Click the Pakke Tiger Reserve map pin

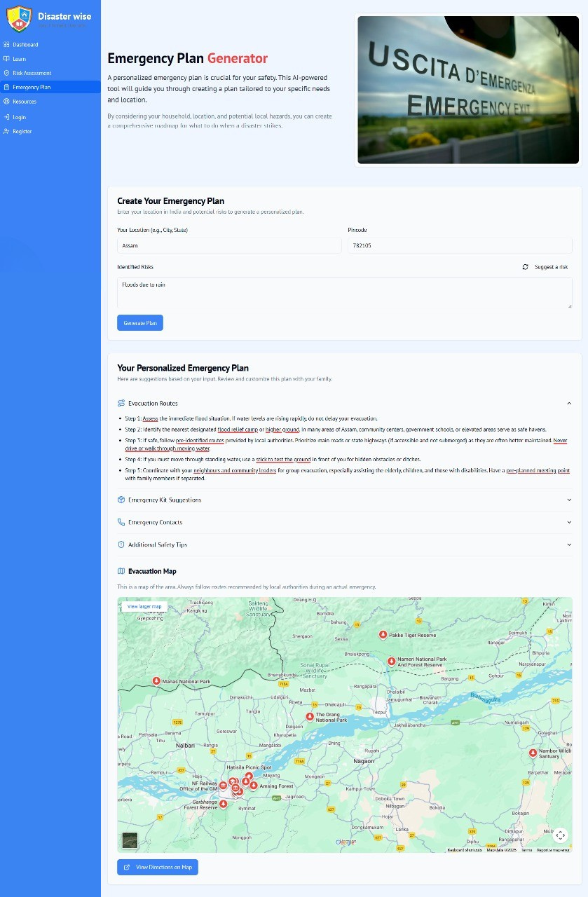[383, 635]
